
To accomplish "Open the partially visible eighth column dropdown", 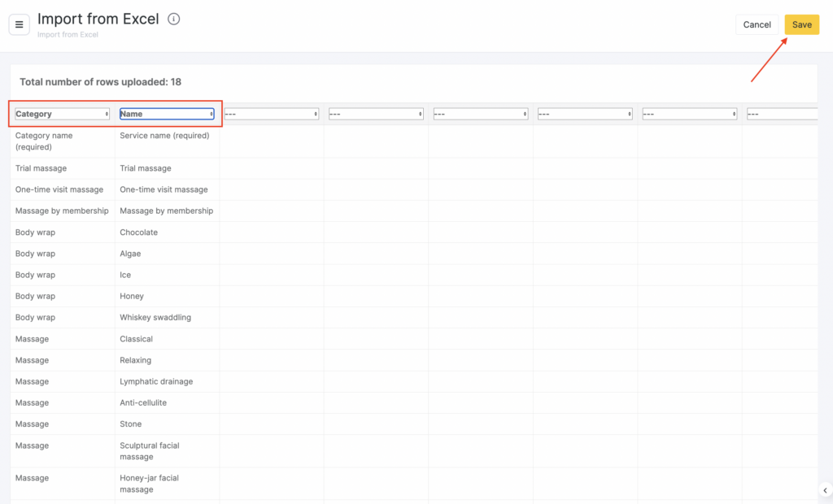I will coord(781,114).
